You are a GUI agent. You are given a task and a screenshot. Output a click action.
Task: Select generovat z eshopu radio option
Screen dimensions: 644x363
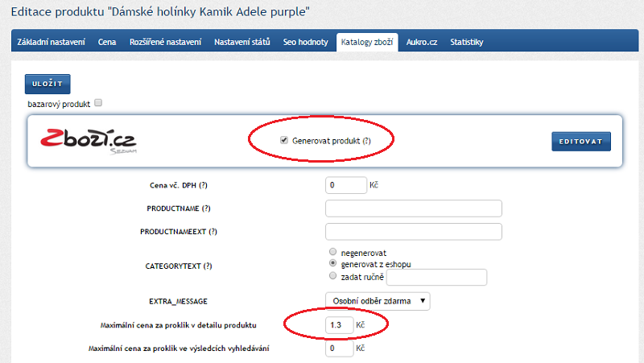tap(331, 263)
